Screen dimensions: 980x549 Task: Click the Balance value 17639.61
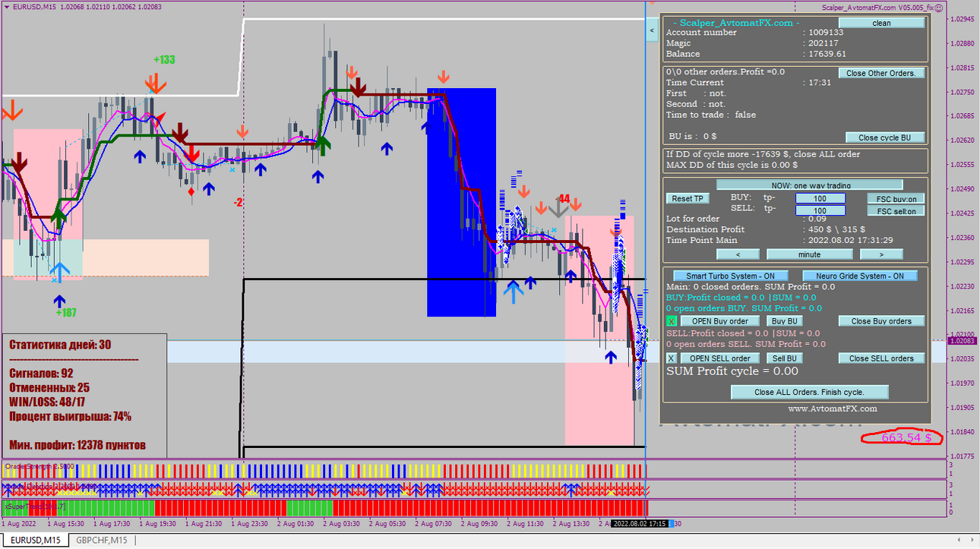(x=827, y=54)
